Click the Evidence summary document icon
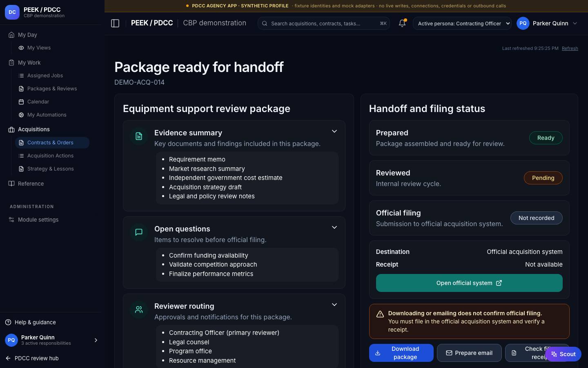 pos(139,136)
